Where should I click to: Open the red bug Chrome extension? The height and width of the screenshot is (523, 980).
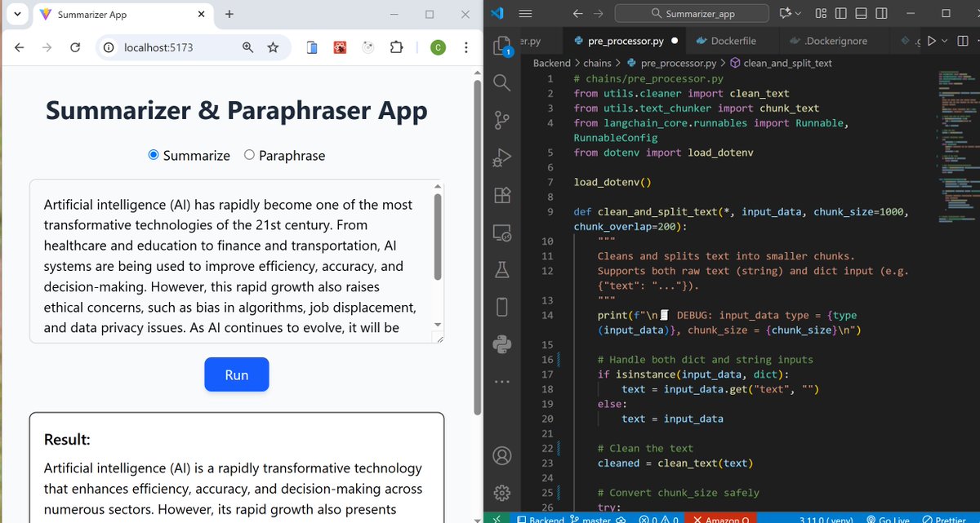click(340, 47)
